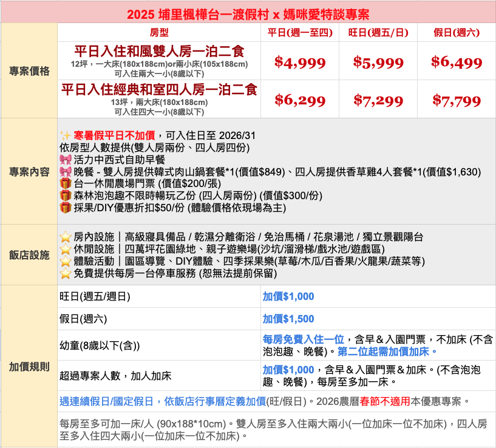Click the gift icon before 採果/DIY優惠折扣
Image resolution: width=496 pixels, height=448 pixels.
pos(66,208)
